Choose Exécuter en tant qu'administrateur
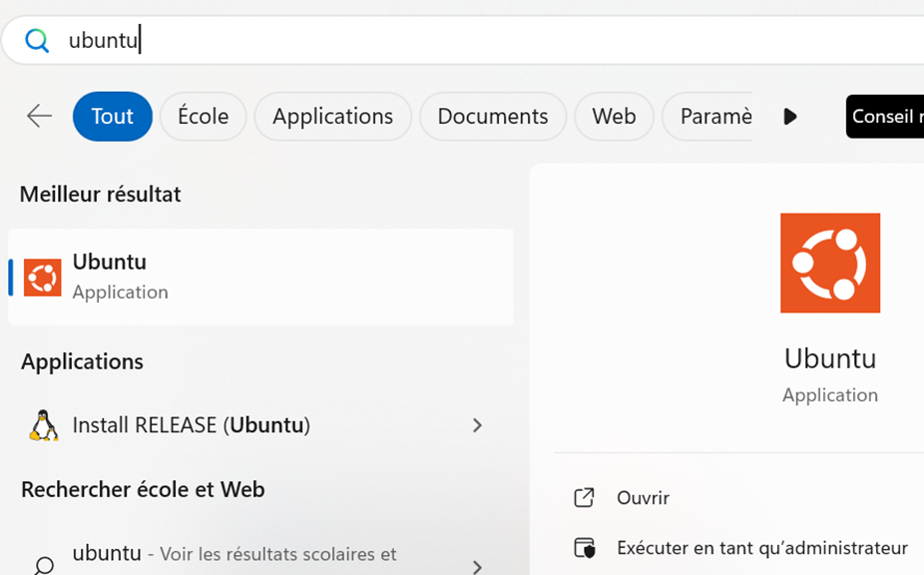This screenshot has height=575, width=924. point(762,548)
